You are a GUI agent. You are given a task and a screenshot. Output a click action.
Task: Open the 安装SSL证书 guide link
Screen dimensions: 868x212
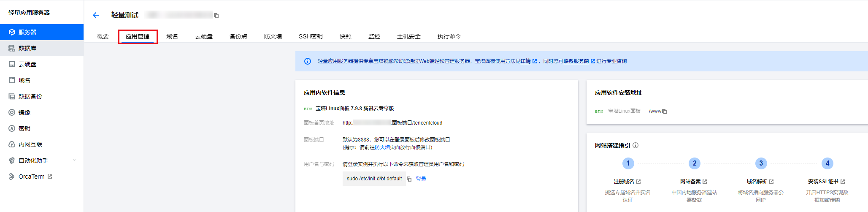[x=824, y=182]
